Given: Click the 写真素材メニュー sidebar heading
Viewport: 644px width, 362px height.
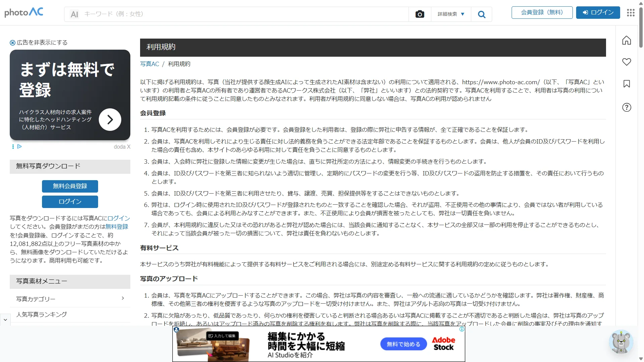Looking at the screenshot, I should pyautogui.click(x=70, y=281).
